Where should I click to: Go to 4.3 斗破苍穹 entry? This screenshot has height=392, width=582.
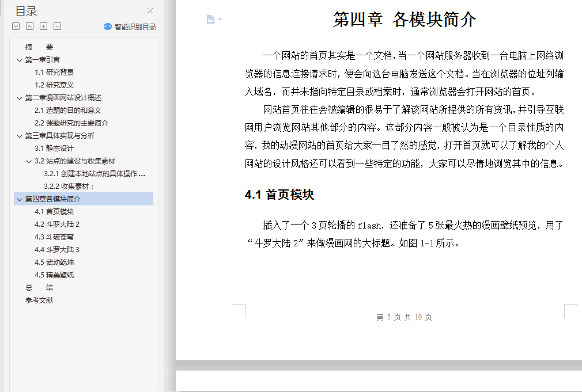54,237
